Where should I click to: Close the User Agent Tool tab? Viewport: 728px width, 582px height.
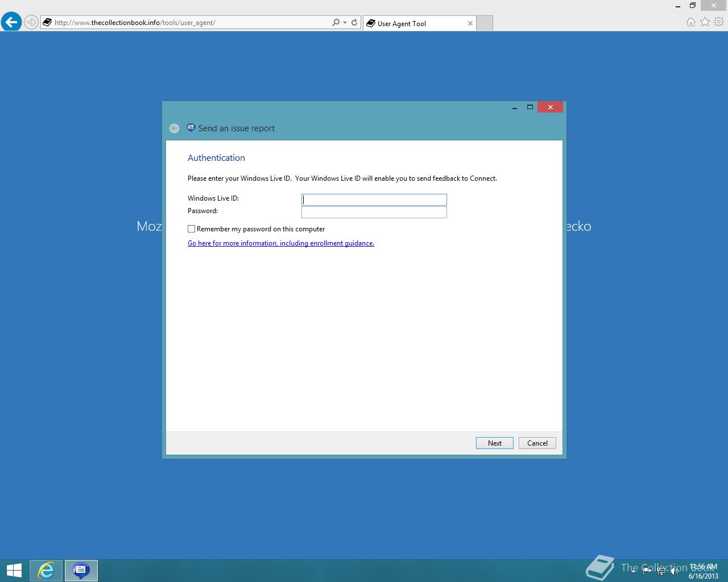(x=470, y=23)
